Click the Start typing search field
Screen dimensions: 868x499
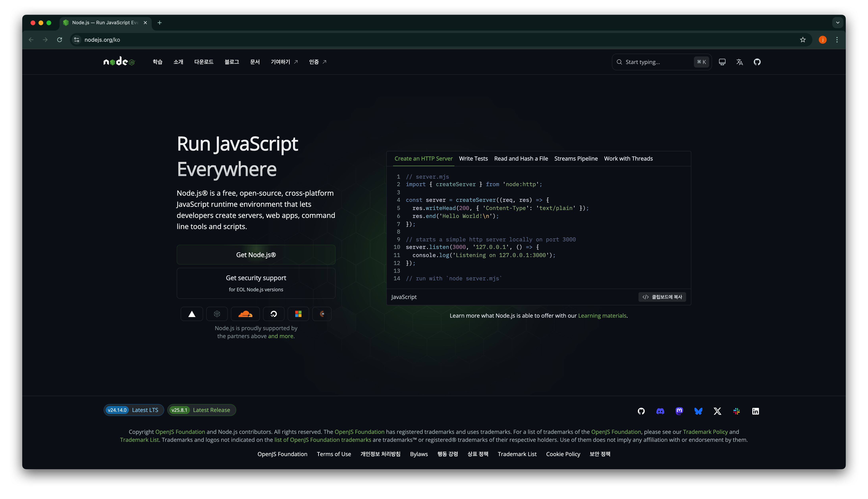(651, 62)
